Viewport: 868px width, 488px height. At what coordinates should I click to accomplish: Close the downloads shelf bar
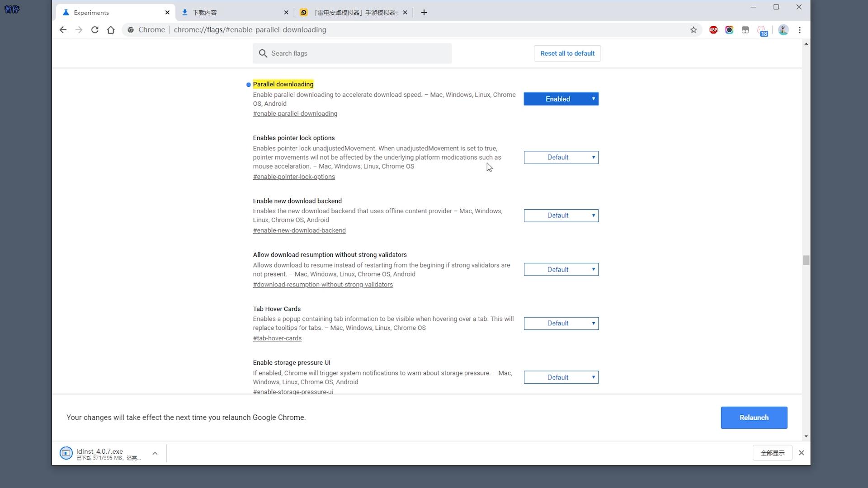[802, 453]
